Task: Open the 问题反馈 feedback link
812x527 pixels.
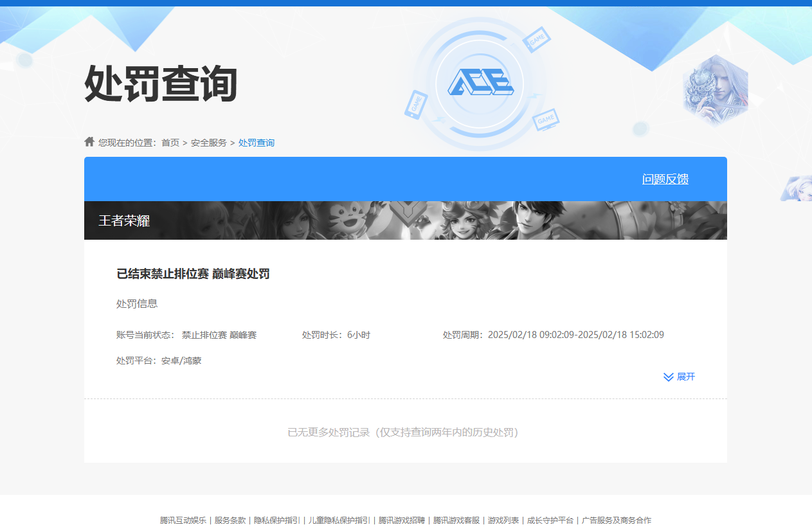Action: 665,179
